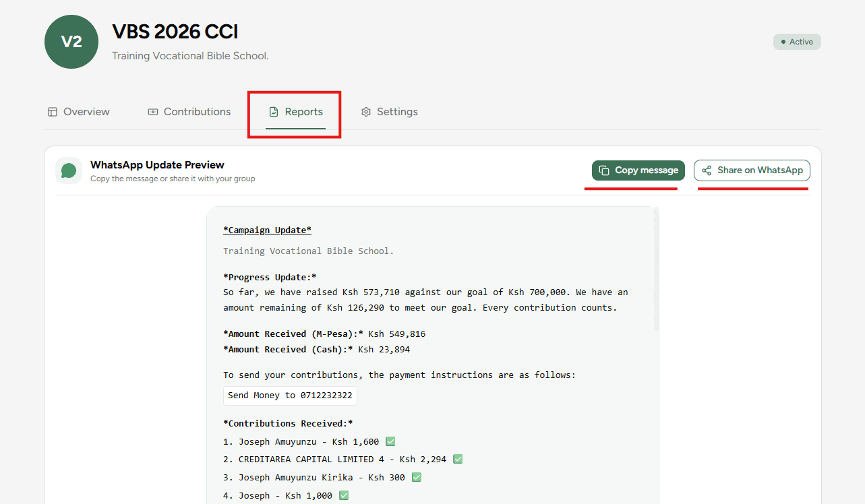Click the green checkmark beside Ksh 1,600
This screenshot has width=865, height=504.
point(390,442)
